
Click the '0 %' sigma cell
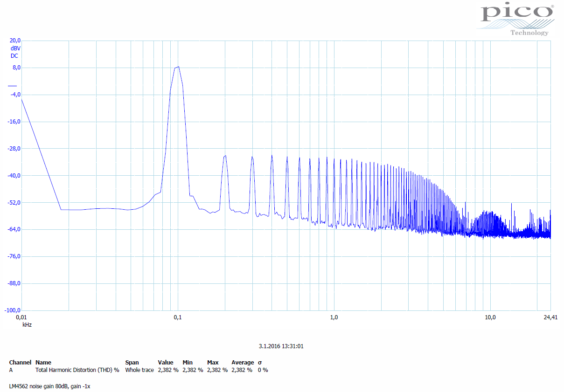tap(263, 370)
